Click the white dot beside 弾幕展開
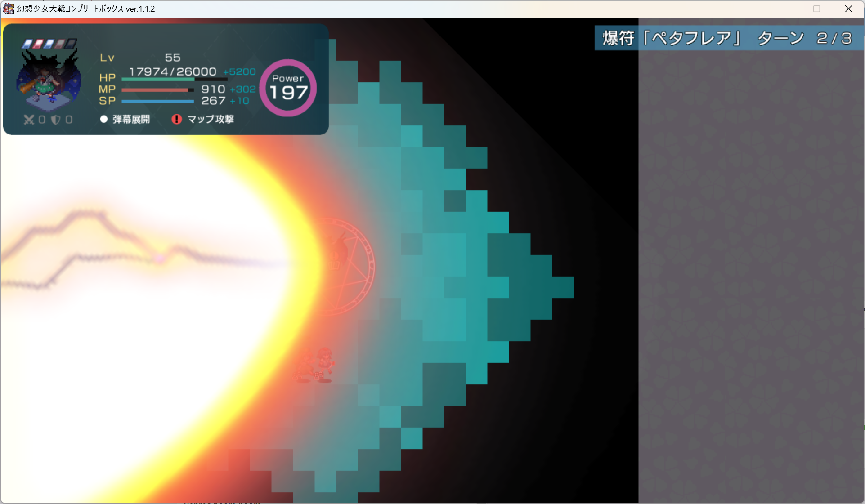Viewport: 865px width, 504px height. pyautogui.click(x=104, y=119)
